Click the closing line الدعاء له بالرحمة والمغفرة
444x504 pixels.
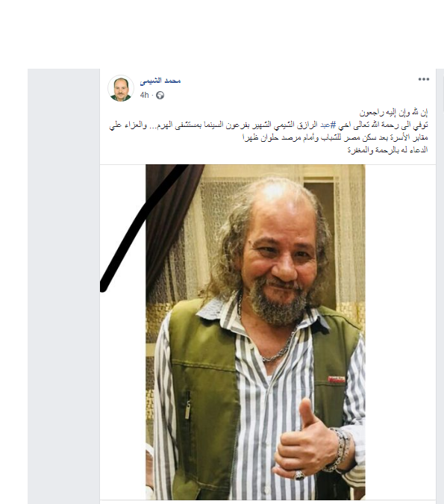coord(387,150)
